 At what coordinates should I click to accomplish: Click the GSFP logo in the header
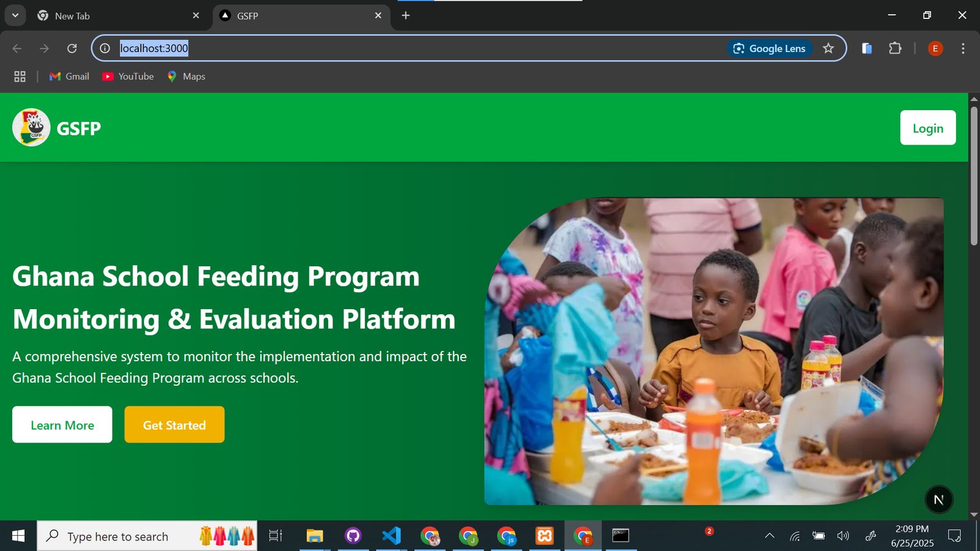click(31, 127)
